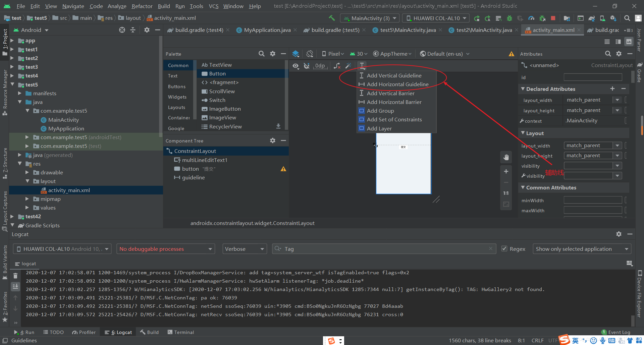Viewport: 644px width, 345px height.
Task: Search the Palette with magnifier icon
Action: [x=262, y=54]
